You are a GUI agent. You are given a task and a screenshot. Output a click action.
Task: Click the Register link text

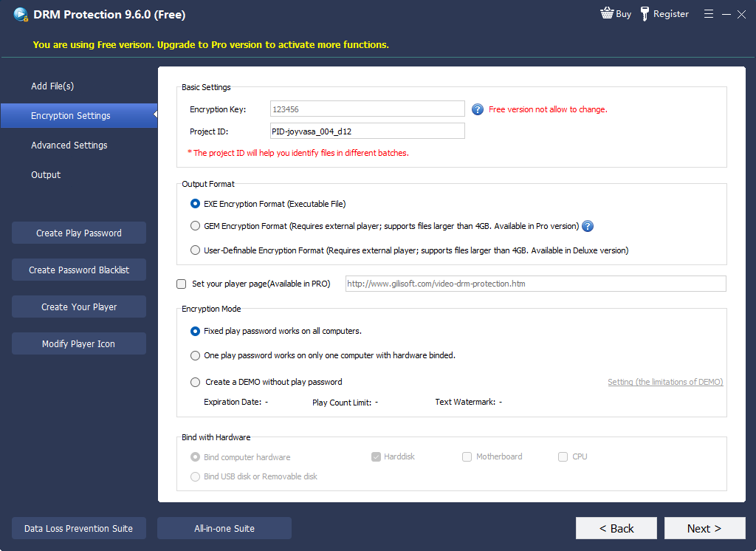[x=670, y=14]
